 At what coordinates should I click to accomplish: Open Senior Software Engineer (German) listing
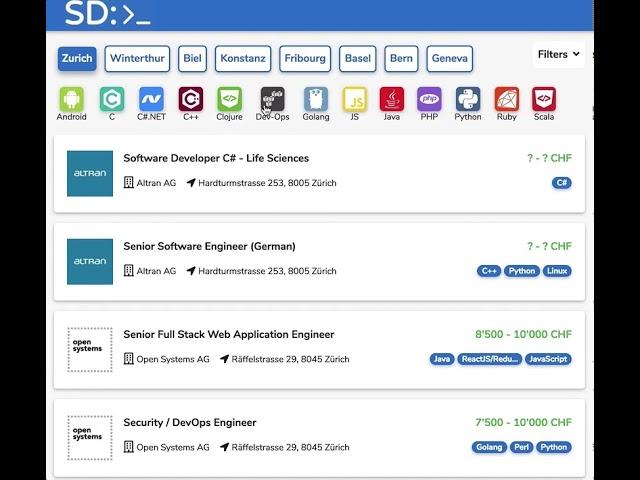[x=209, y=247]
